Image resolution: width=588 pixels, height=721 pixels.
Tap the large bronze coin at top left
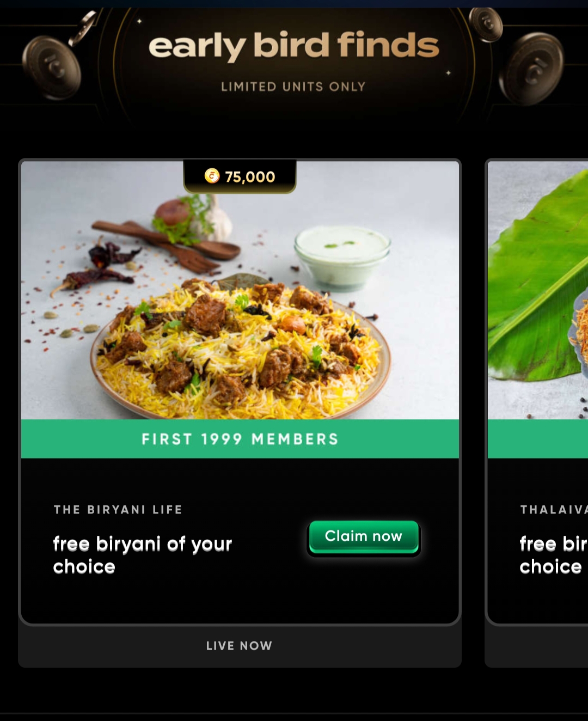click(52, 68)
